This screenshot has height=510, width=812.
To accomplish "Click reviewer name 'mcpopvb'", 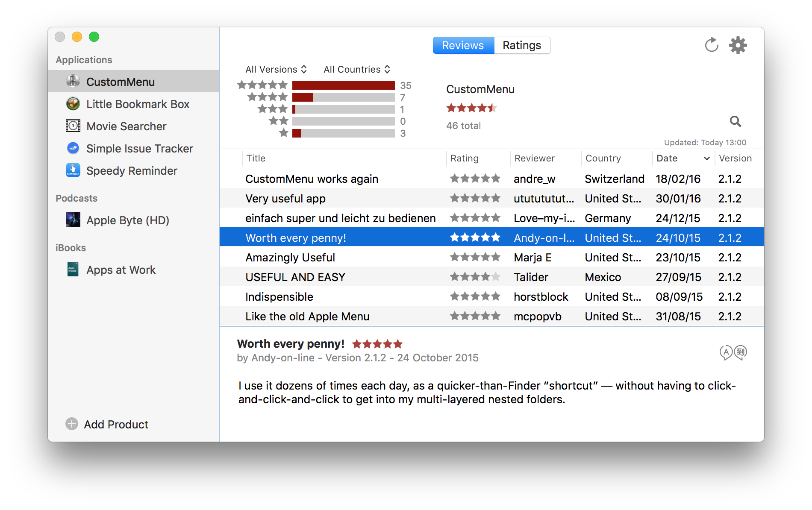I will click(x=537, y=317).
